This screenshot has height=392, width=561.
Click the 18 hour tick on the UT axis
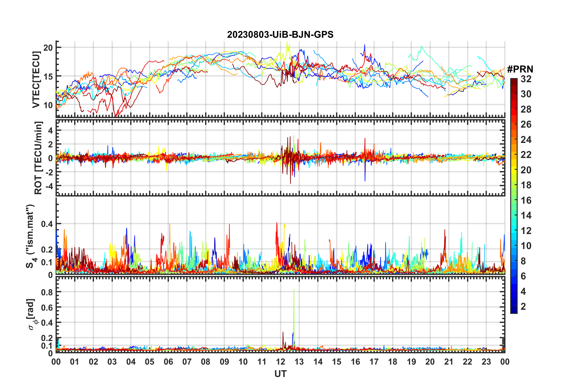pos(393,362)
